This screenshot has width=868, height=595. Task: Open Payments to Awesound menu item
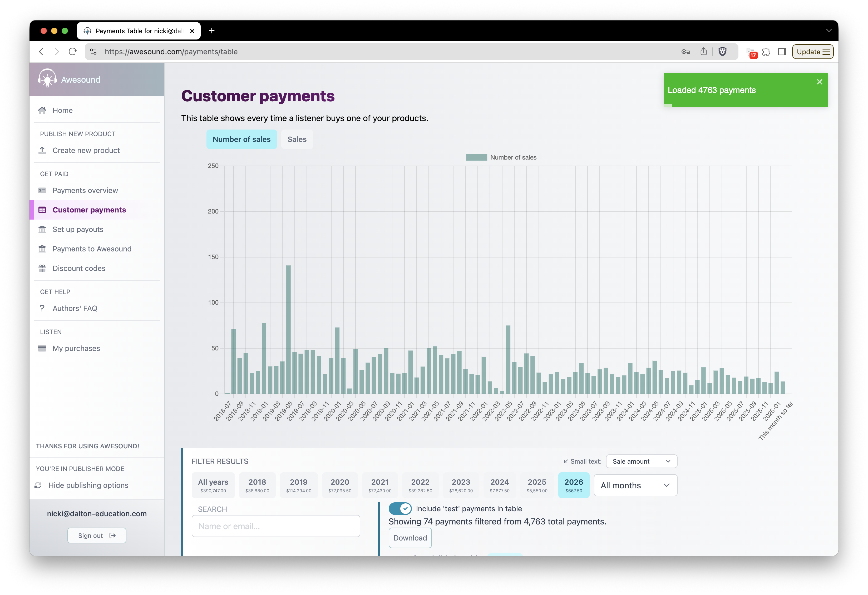[x=92, y=249]
